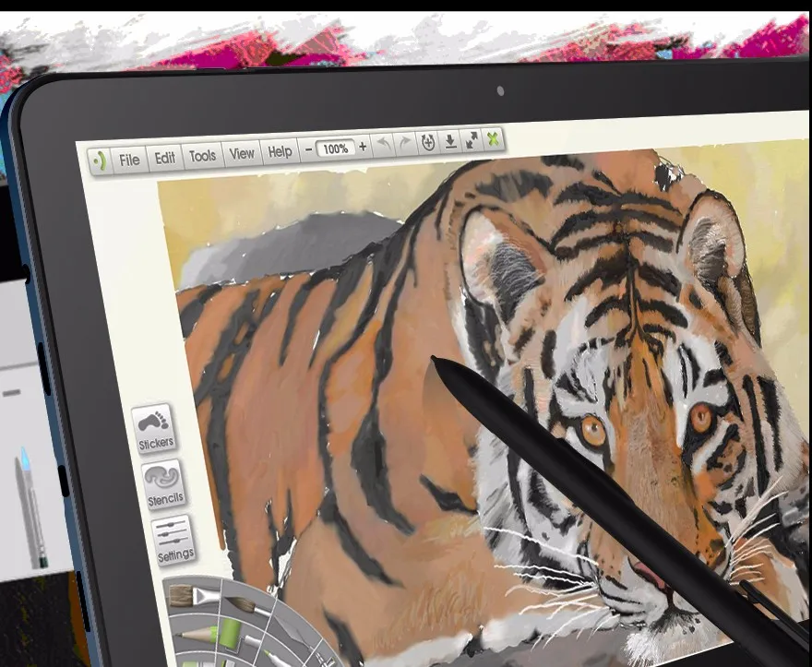
Task: Click the circular arrows plus icon
Action: click(428, 142)
